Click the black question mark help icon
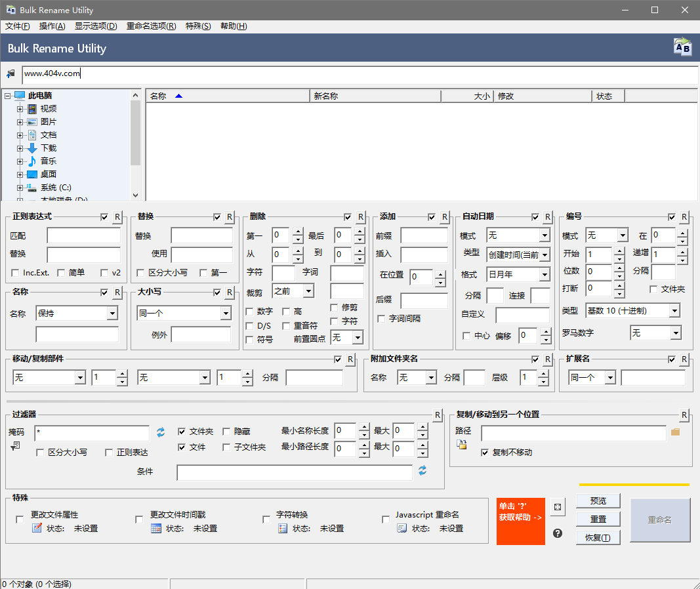 coord(558,533)
